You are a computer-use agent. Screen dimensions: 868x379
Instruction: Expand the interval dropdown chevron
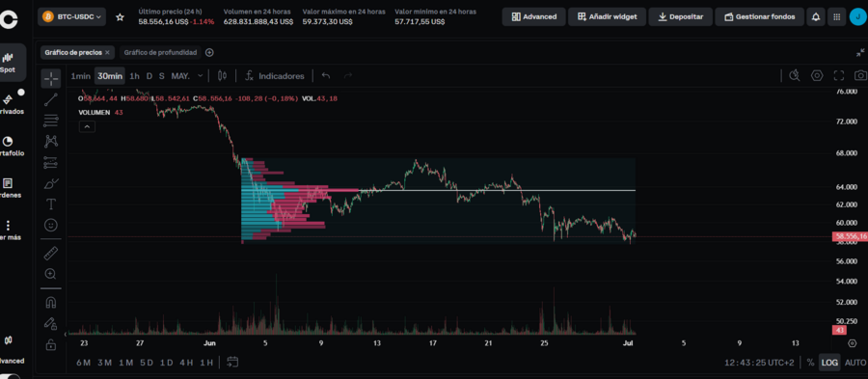[201, 76]
